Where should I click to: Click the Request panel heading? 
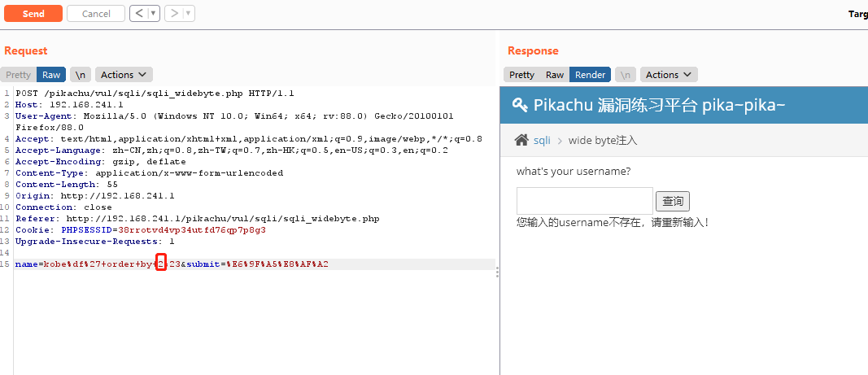tap(25, 51)
